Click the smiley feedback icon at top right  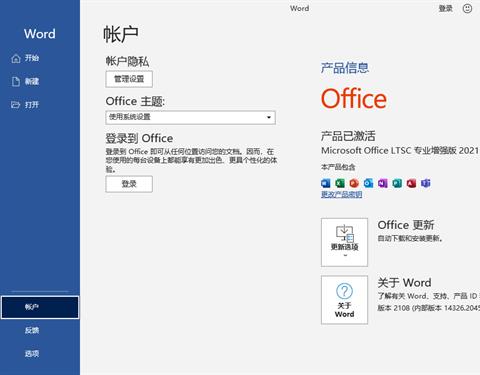(x=467, y=8)
